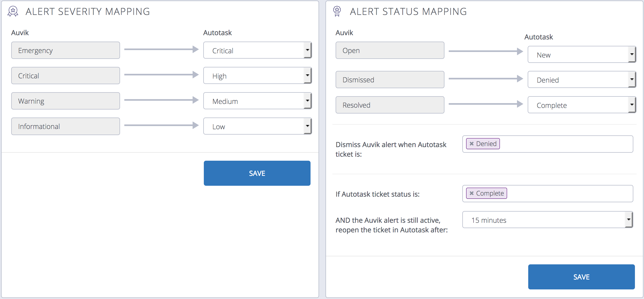Click the Alert Status Mapping ribbon icon
Viewport: 644px width, 299px height.
coord(337,11)
